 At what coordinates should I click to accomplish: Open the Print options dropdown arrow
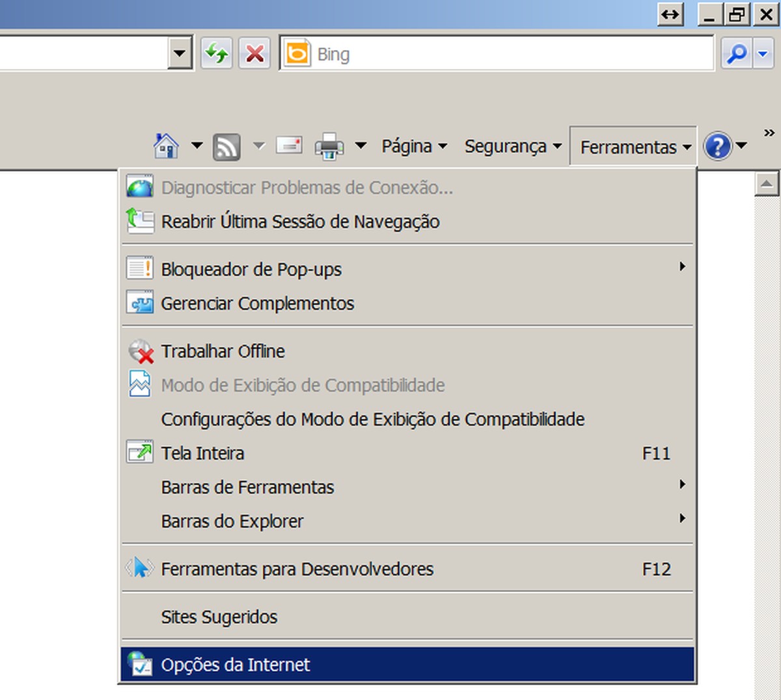click(361, 146)
